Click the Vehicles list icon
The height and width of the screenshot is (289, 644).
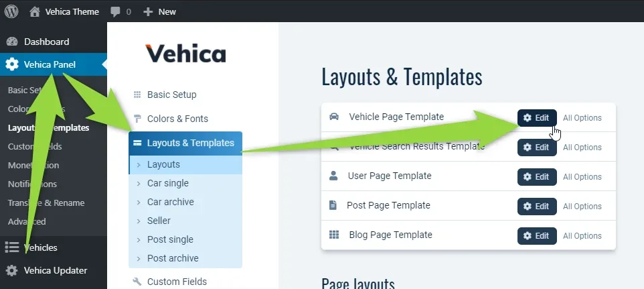tap(12, 247)
